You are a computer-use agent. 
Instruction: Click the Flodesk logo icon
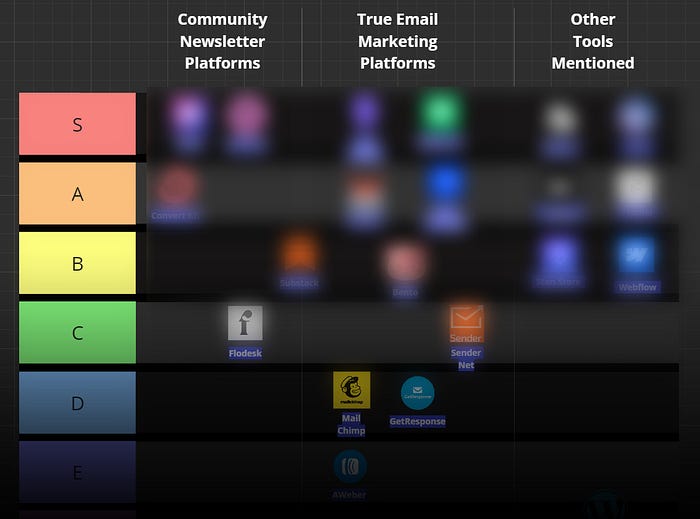(x=245, y=323)
